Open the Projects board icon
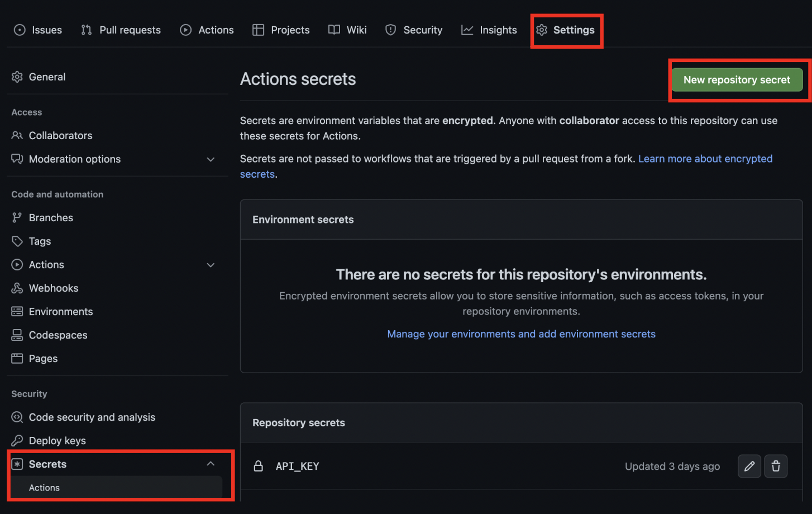This screenshot has height=514, width=812. click(x=259, y=30)
